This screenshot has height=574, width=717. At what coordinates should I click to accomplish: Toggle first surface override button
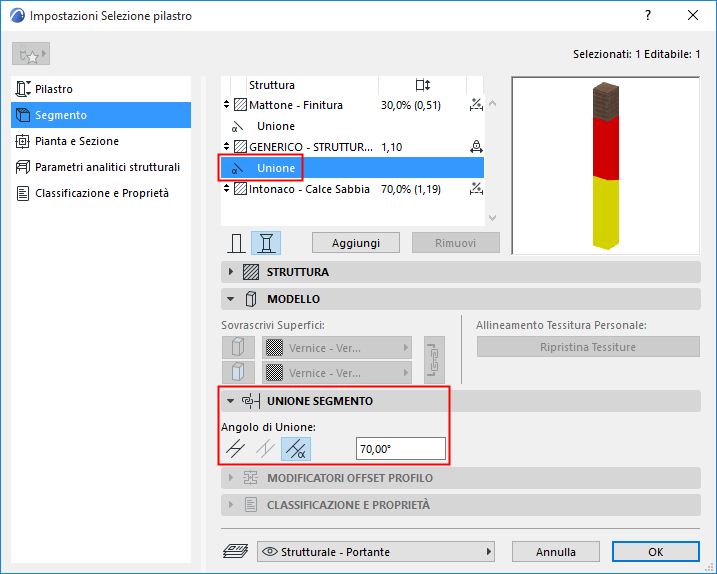coord(238,348)
